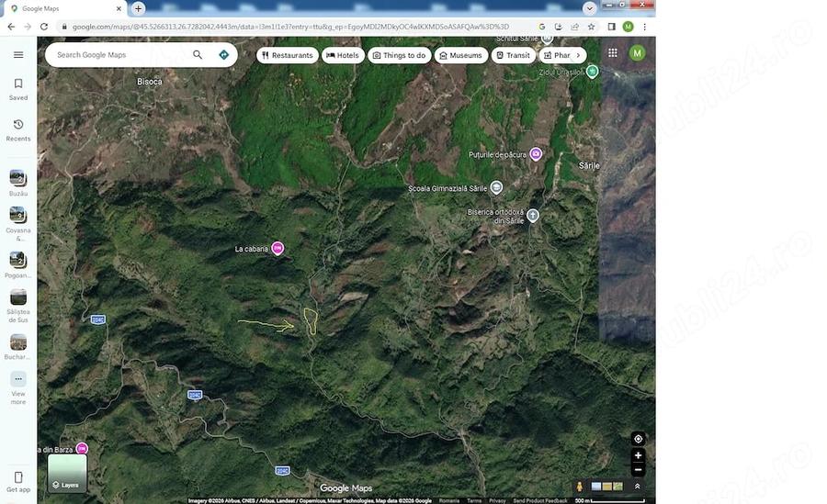
Task: Open the Privacy link in footer
Action: pyautogui.click(x=497, y=500)
